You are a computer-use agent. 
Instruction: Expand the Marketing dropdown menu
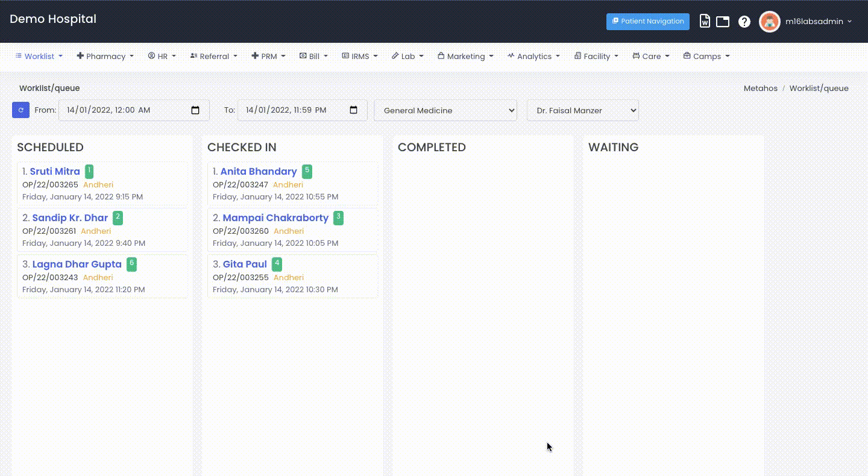(466, 56)
